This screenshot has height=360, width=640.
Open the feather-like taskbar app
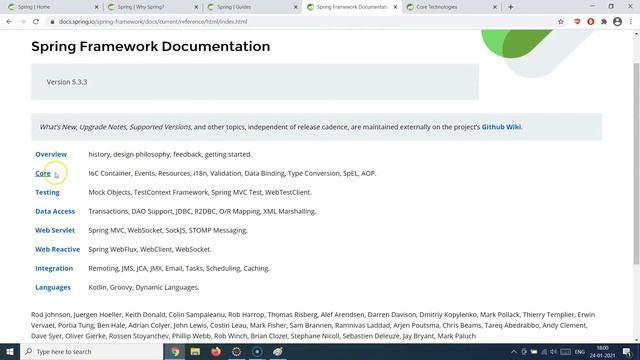point(278,351)
